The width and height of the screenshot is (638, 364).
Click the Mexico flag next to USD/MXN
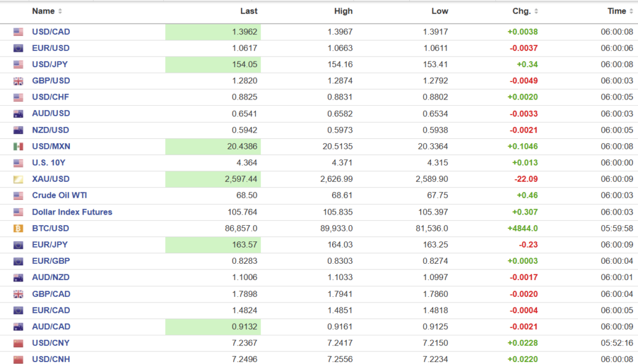coord(18,147)
